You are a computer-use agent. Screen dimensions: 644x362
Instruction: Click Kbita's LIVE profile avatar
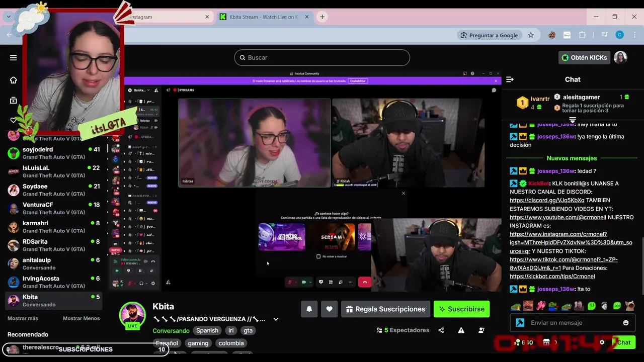pyautogui.click(x=132, y=315)
